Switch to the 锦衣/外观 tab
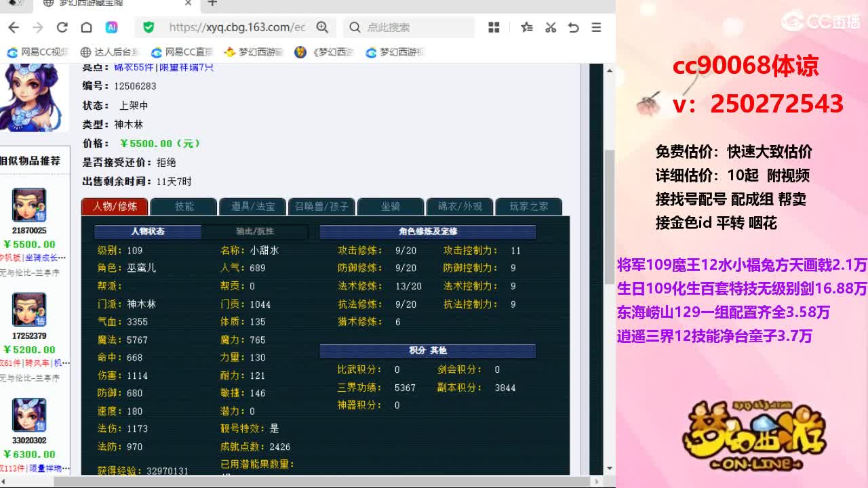The width and height of the screenshot is (868, 488). point(460,207)
